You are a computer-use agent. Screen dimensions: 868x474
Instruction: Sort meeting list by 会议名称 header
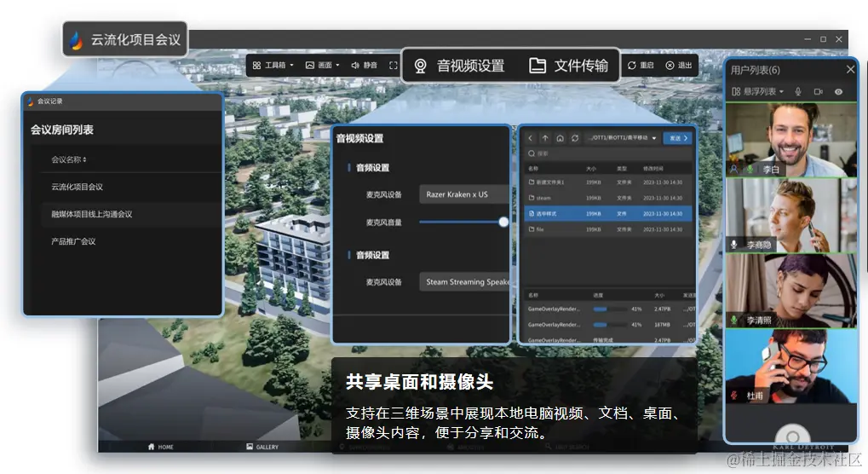[69, 159]
